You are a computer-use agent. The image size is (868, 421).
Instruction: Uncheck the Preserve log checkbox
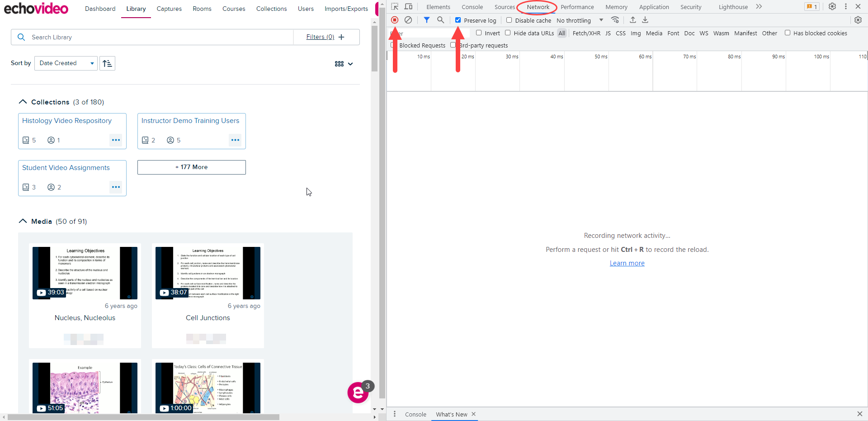point(458,20)
